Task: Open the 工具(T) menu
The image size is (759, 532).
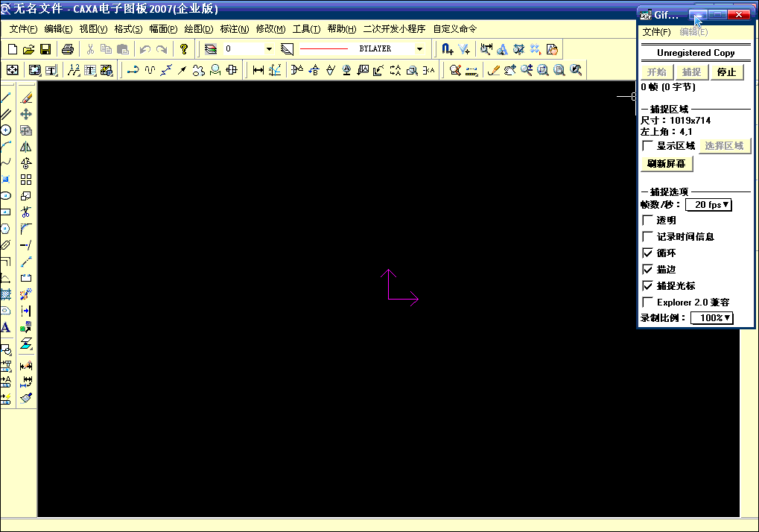Action: 306,29
